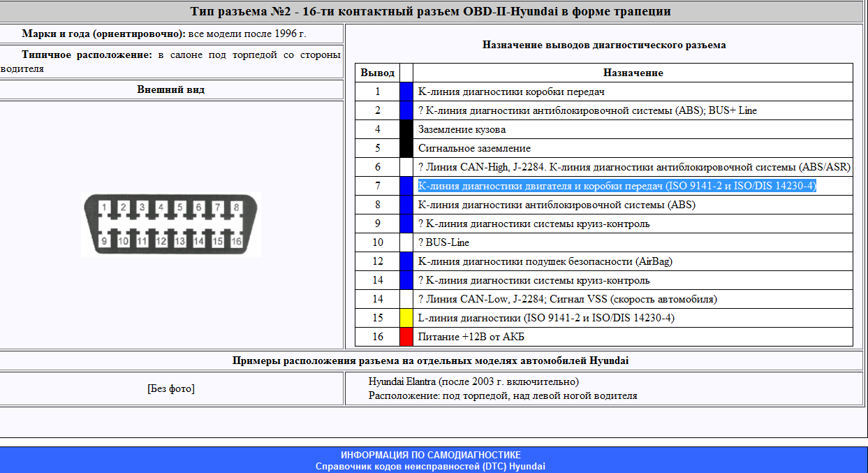Click the '[Без фото]' placeholder text
The width and height of the screenshot is (868, 473).
coord(171,388)
